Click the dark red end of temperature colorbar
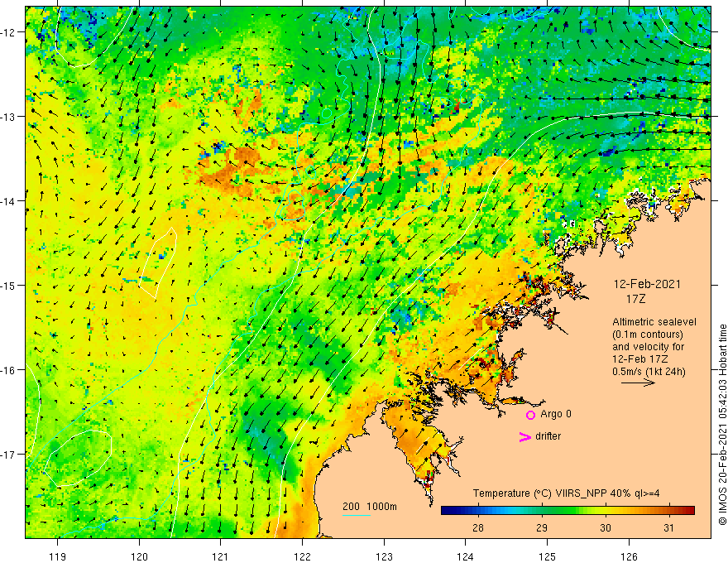 pyautogui.click(x=689, y=511)
